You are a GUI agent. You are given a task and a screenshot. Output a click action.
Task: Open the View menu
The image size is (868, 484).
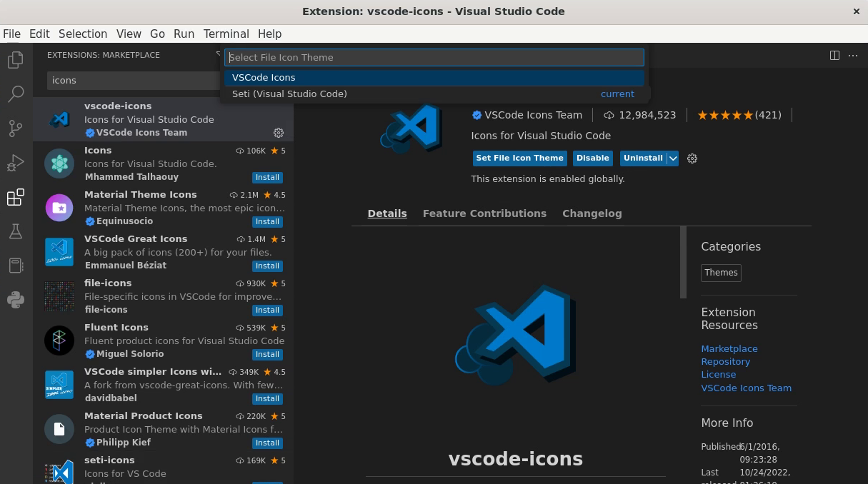click(x=129, y=34)
